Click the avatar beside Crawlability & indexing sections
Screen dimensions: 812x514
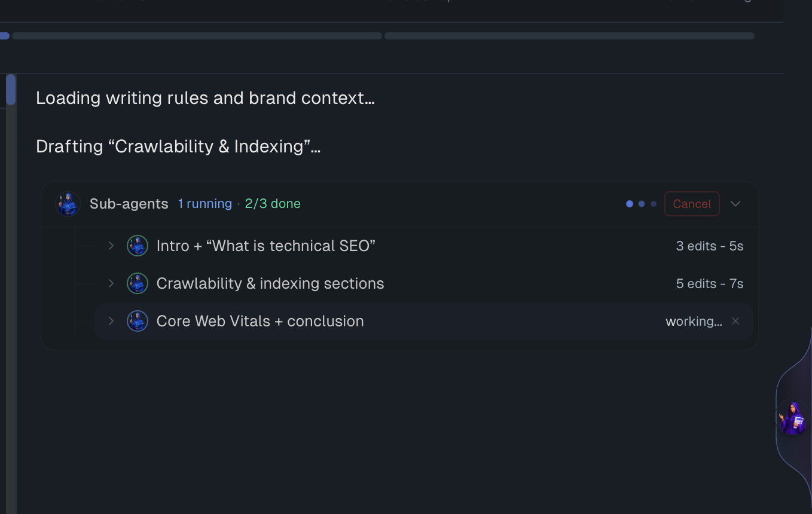(138, 283)
